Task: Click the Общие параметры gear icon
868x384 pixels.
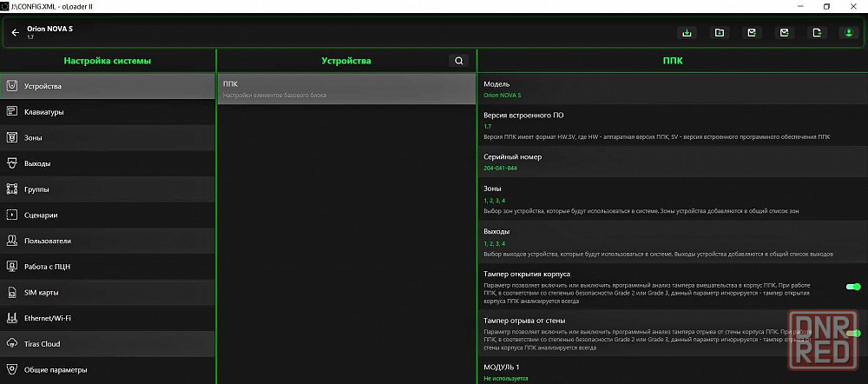Action: point(12,369)
